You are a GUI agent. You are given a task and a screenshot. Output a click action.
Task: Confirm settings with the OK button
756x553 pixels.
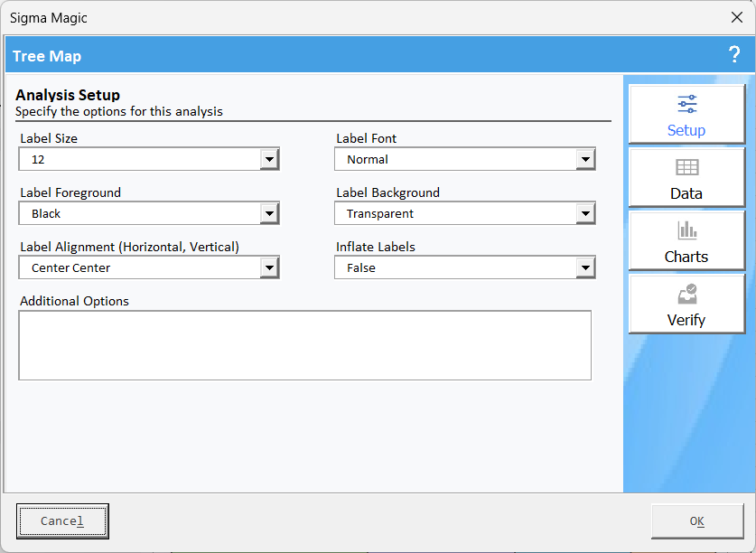[x=697, y=521]
